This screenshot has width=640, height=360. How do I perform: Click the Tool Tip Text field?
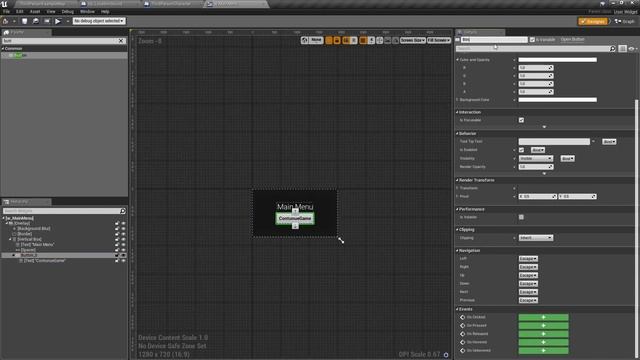pos(554,141)
